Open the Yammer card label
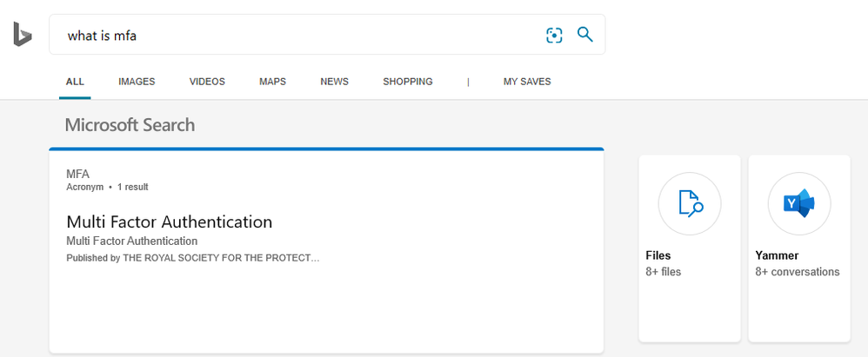This screenshot has height=357, width=868. click(x=777, y=255)
